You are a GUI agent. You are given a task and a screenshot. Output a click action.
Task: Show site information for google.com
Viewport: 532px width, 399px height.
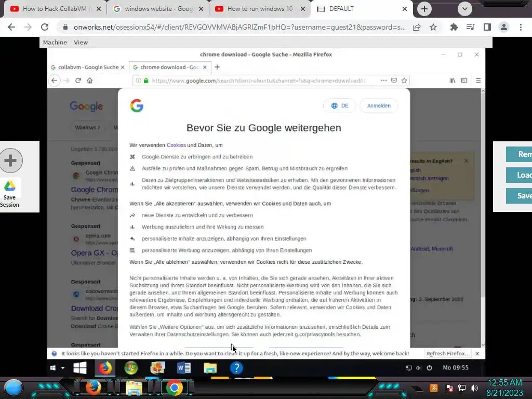pos(138,81)
